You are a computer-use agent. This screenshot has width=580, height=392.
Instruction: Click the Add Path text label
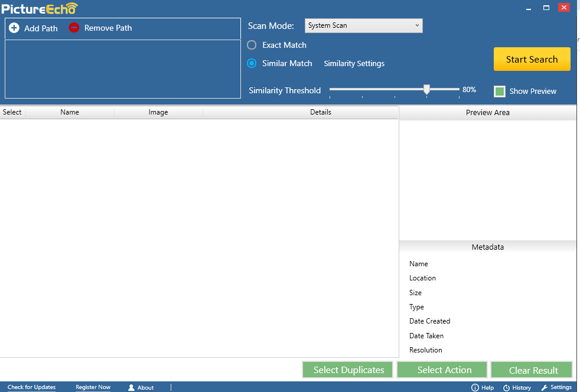41,28
